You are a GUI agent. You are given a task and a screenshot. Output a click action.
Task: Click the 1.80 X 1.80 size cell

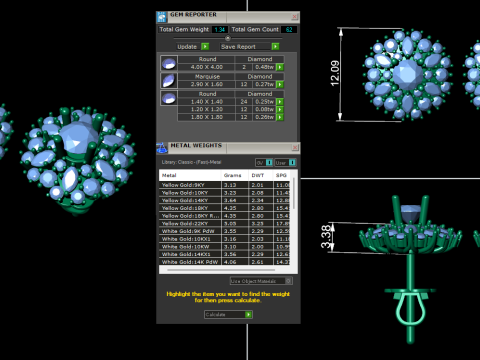(207, 117)
